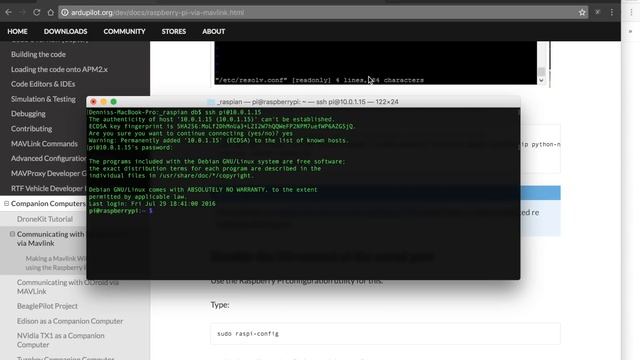Reload the ArduPilot page
This screenshot has height=360, width=640.
36,13
